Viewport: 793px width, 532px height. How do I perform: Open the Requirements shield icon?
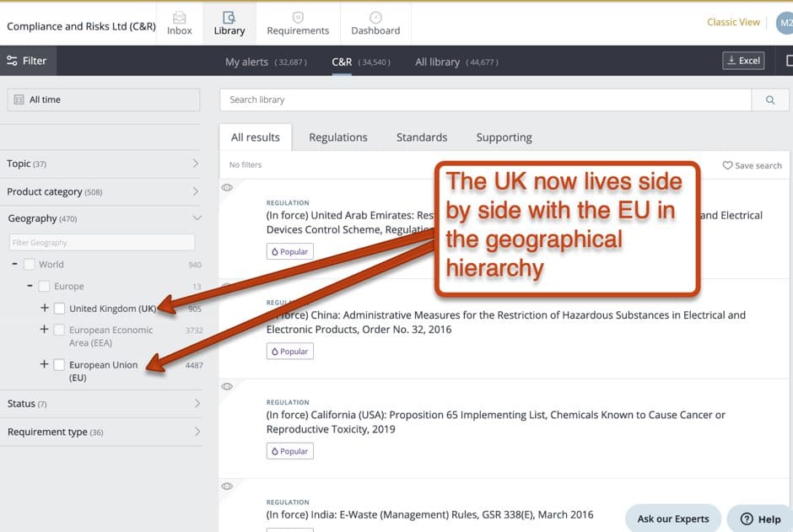click(298, 18)
